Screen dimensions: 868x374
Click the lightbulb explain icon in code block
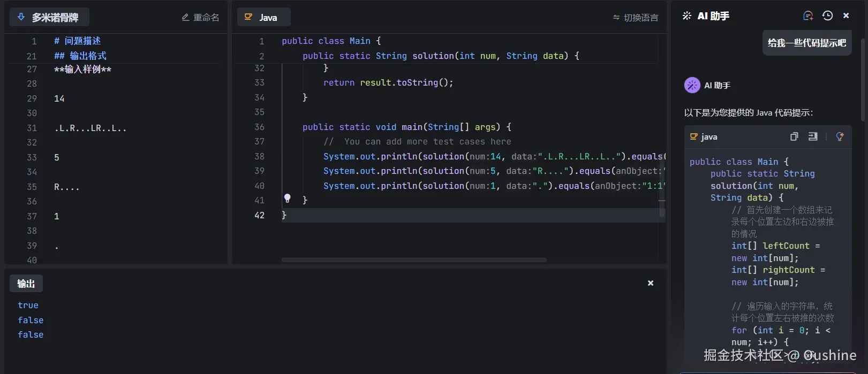click(x=840, y=137)
